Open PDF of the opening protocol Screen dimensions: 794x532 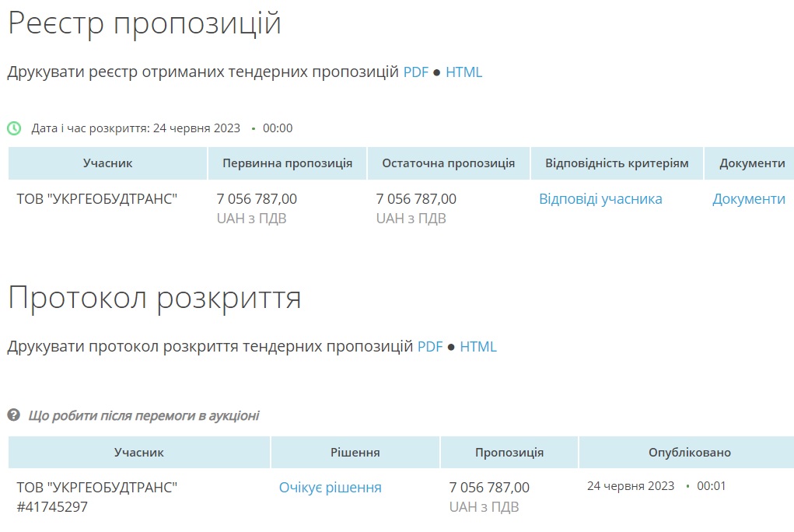pyautogui.click(x=430, y=347)
